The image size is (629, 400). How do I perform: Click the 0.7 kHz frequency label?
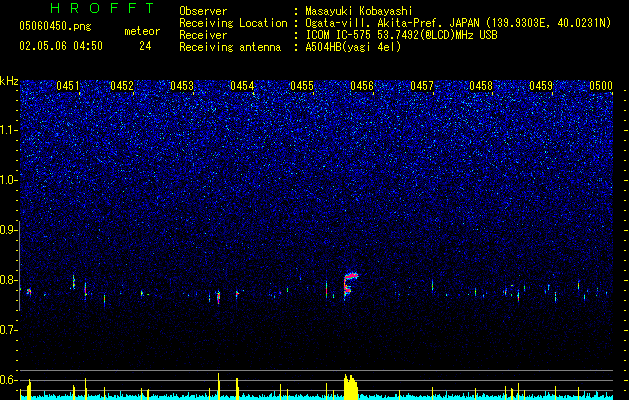(8, 330)
